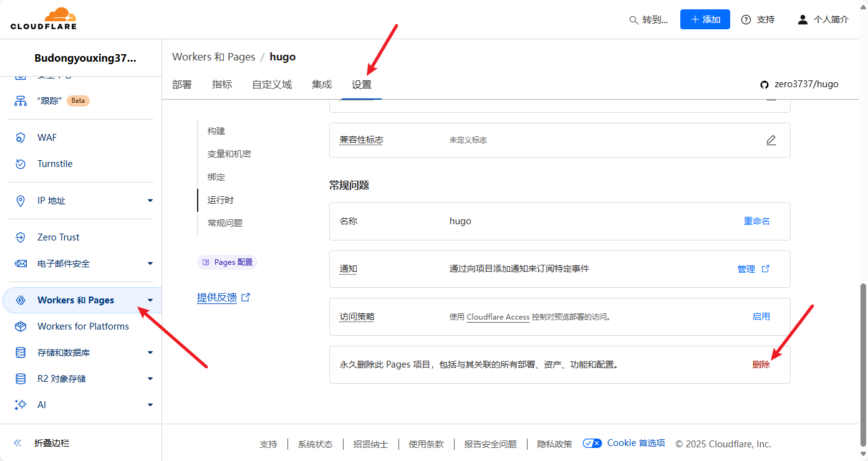The image size is (868, 461).
Task: Switch to the 部署 tab
Action: [182, 85]
